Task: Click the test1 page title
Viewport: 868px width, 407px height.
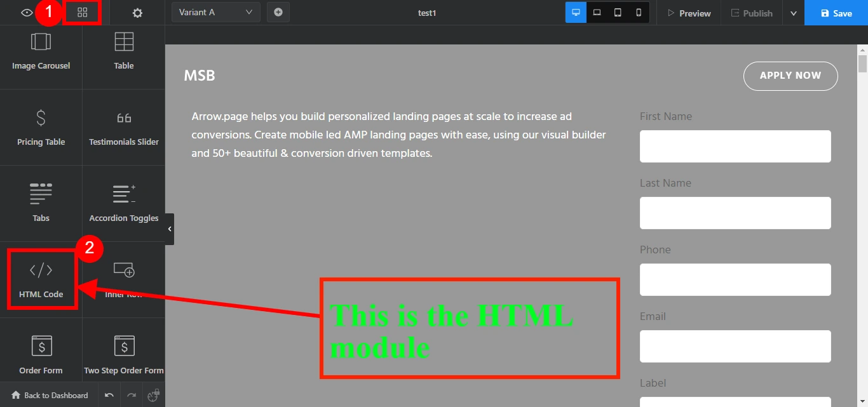Action: coord(427,13)
